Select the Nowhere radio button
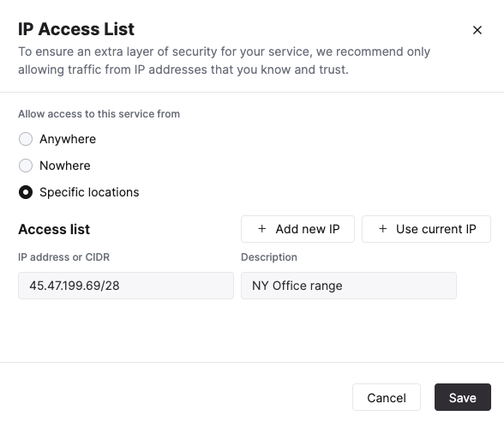The image size is (504, 422). coord(26,166)
